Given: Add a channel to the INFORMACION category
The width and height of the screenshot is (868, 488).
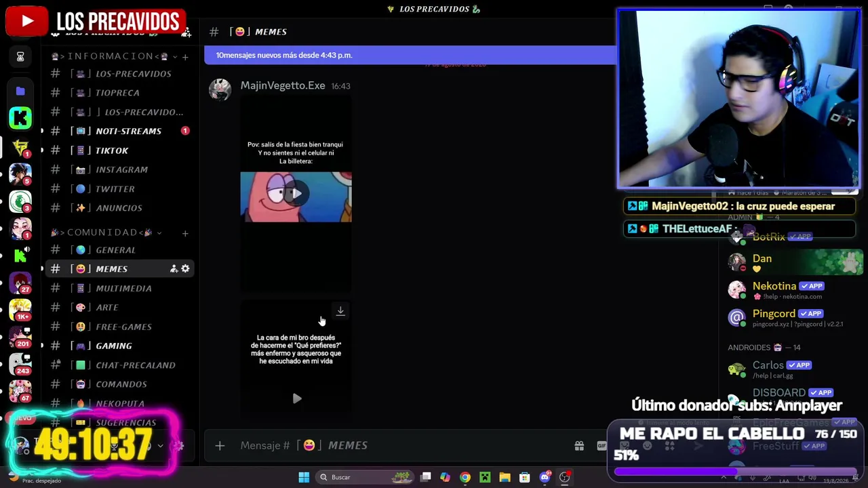Looking at the screenshot, I should pyautogui.click(x=185, y=56).
